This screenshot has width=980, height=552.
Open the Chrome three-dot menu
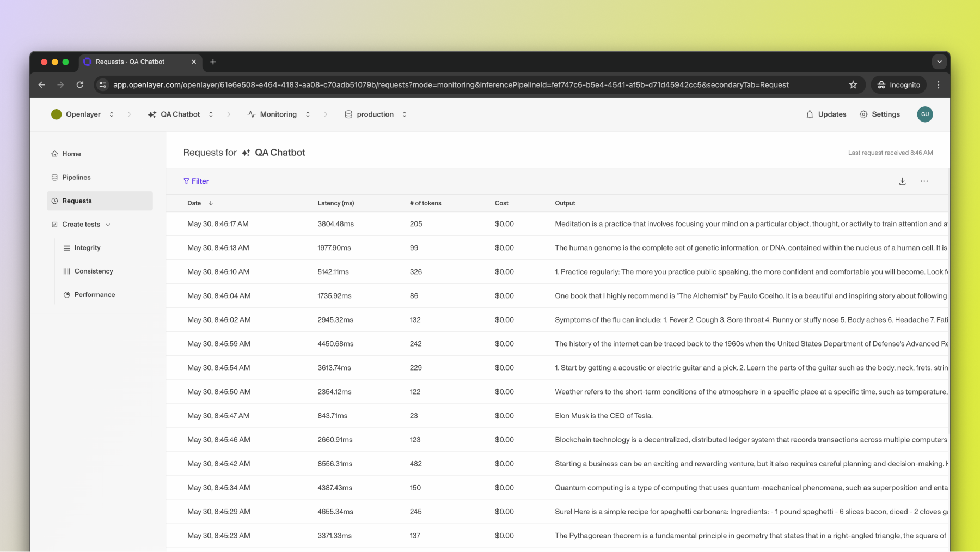[938, 84]
